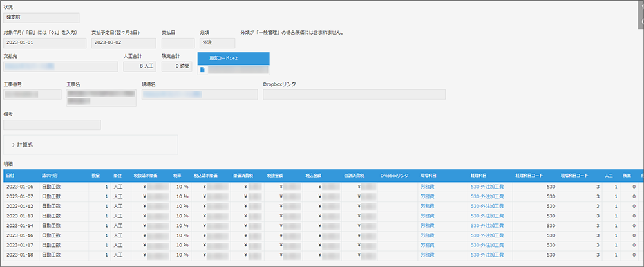
Task: Click the 人工合計 field showing 8 人工
Action: point(139,66)
